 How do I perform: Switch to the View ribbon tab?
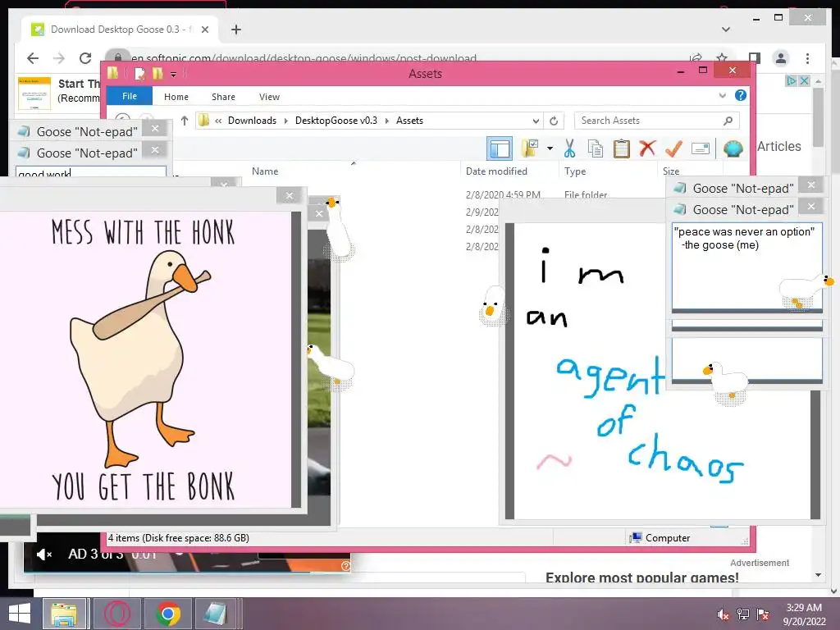tap(269, 97)
